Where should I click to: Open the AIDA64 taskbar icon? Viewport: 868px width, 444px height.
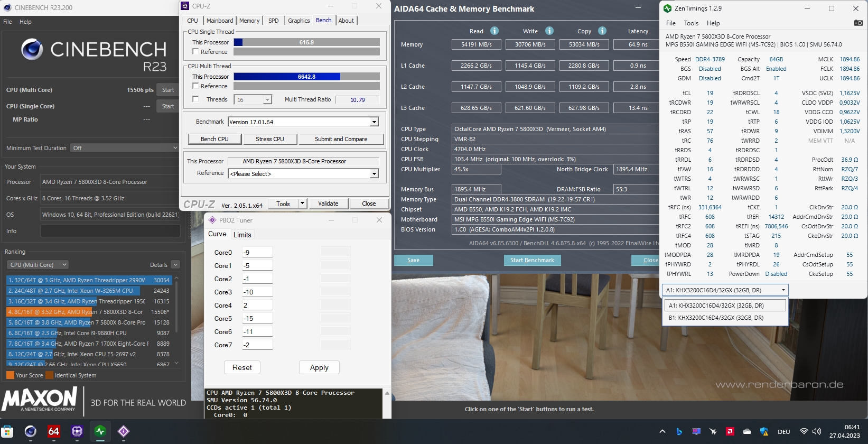pyautogui.click(x=53, y=431)
